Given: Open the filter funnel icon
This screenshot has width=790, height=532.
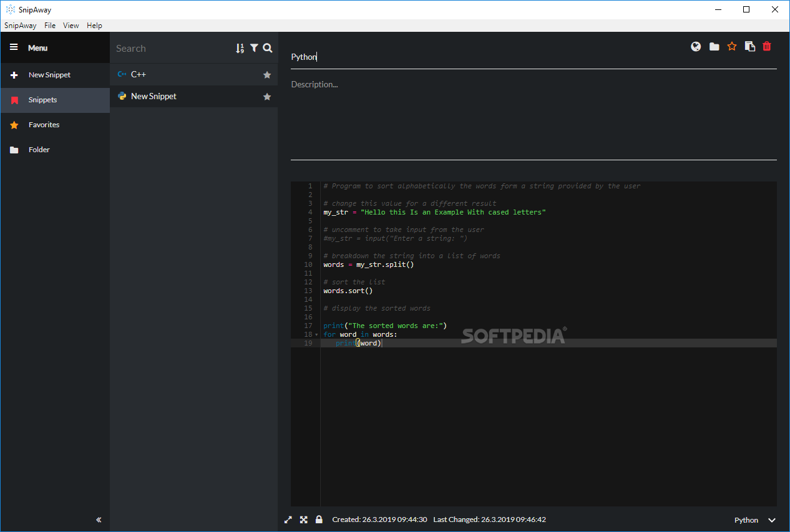Looking at the screenshot, I should tap(254, 48).
